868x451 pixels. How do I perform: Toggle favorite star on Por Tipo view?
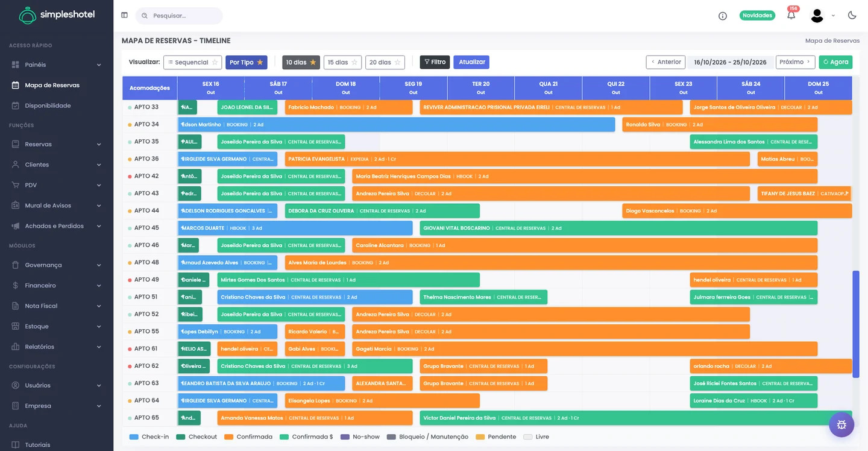(x=260, y=62)
